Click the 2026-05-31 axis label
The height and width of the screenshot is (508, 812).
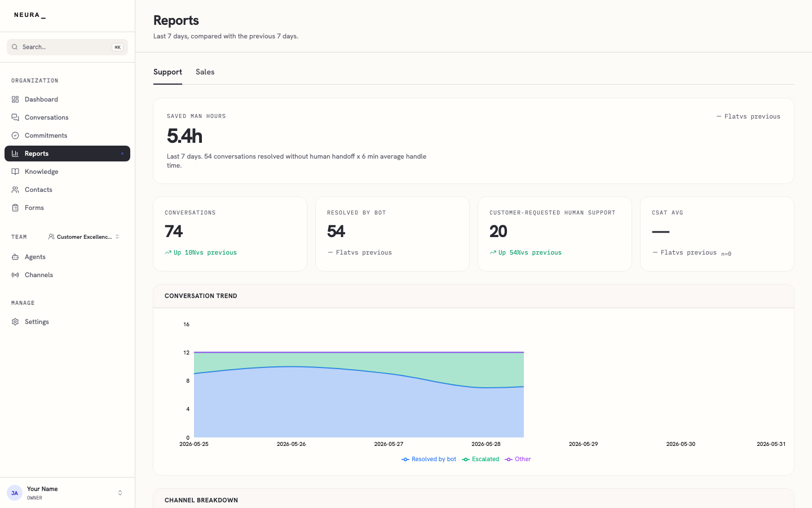click(x=771, y=444)
